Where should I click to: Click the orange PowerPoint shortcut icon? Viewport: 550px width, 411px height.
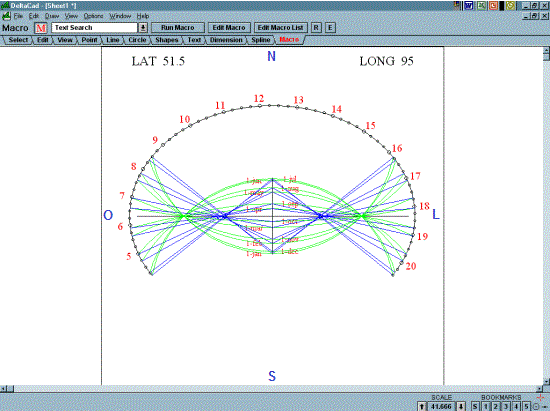point(493,6)
